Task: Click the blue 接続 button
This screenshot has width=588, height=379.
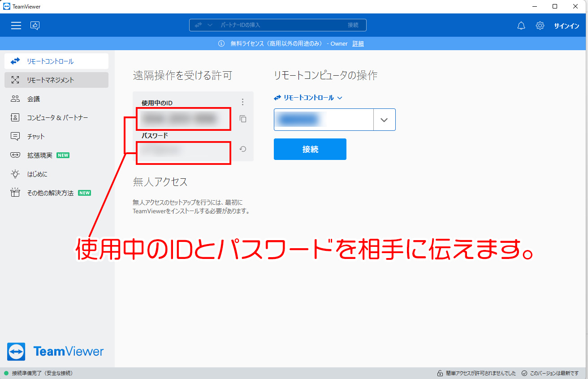Action: 310,149
